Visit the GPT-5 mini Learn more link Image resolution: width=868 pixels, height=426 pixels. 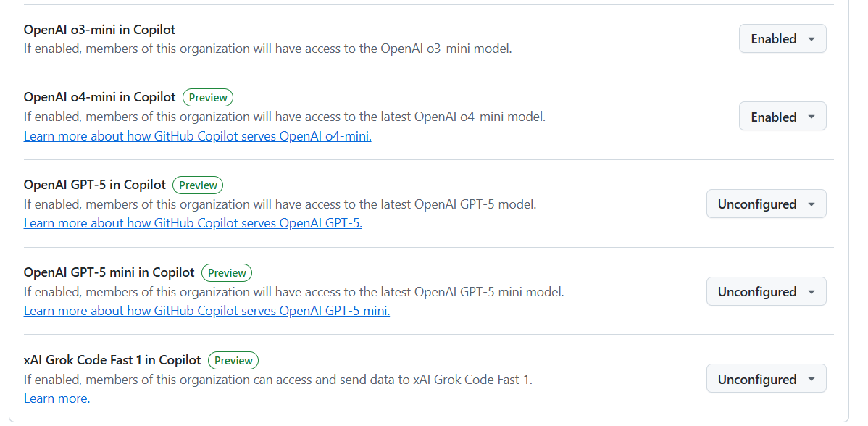pos(206,310)
